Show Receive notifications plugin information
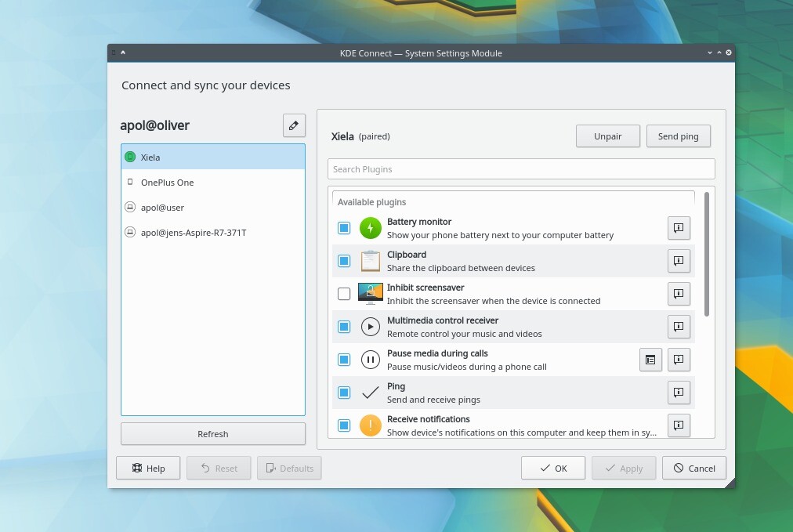The height and width of the screenshot is (532, 793). 679,425
